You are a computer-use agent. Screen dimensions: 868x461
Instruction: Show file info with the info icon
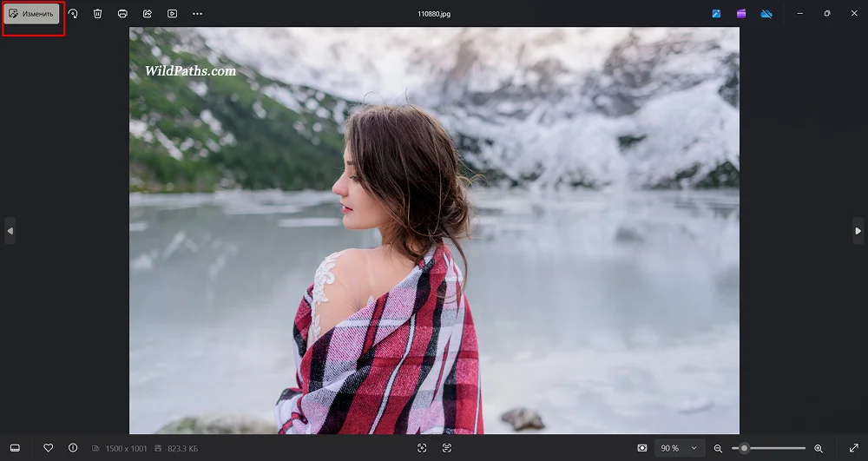73,448
